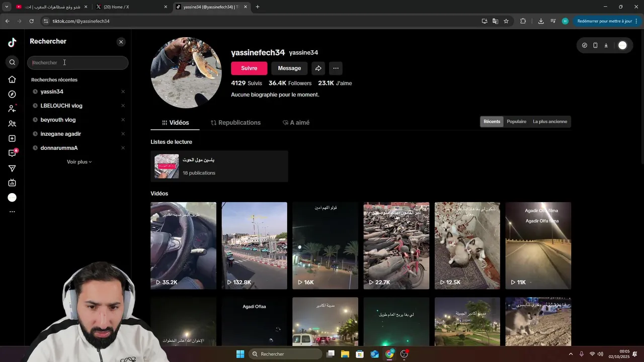644x362 pixels.
Task: Open the Explore compass icon
Action: click(12, 94)
